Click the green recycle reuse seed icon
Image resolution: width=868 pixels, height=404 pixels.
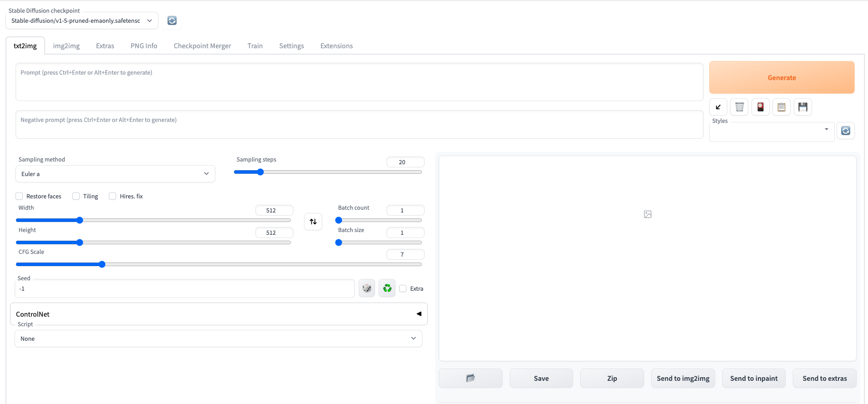coord(387,288)
